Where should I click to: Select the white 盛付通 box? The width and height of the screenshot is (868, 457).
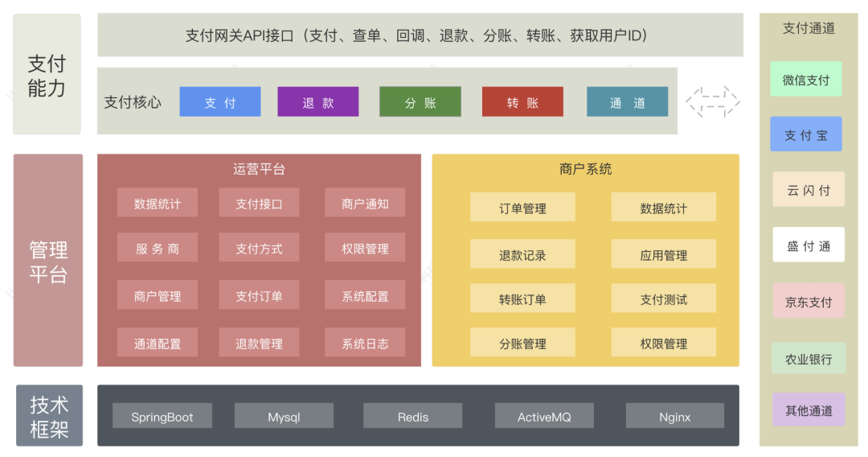[808, 245]
